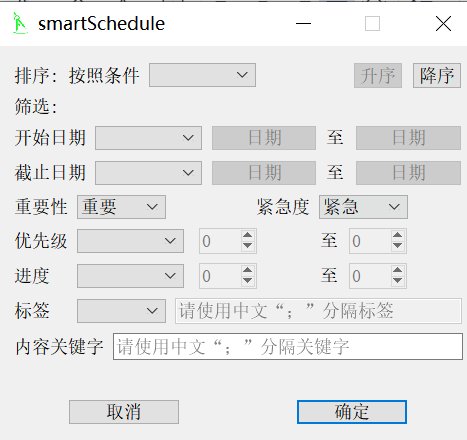Viewport: 467px width, 440px height.
Task: Increase the first 进度 spinner value
Action: coord(247,270)
